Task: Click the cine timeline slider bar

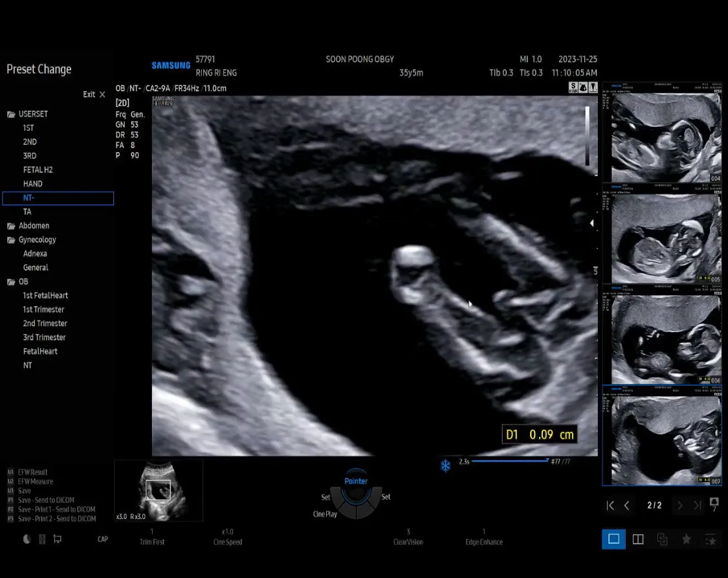Action: (509, 461)
